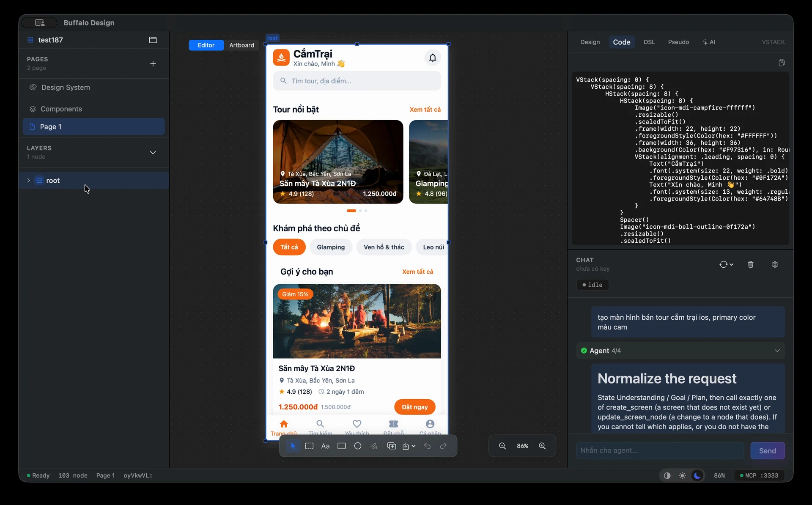The height and width of the screenshot is (505, 812).
Task: Open chat settings gear
Action: (x=775, y=264)
